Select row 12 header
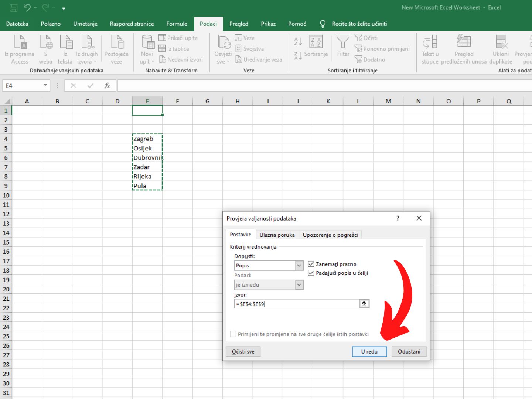532x399 pixels. coord(6,214)
